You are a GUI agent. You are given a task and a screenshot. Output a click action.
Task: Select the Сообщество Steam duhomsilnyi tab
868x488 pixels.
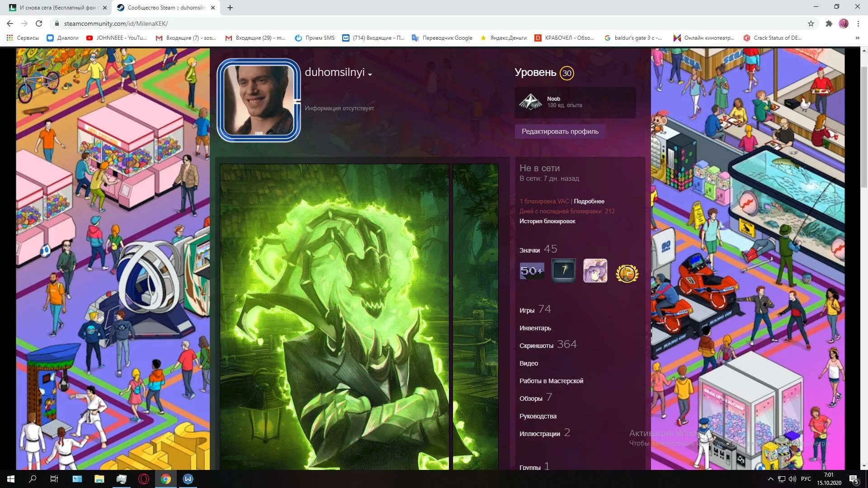[x=166, y=8]
